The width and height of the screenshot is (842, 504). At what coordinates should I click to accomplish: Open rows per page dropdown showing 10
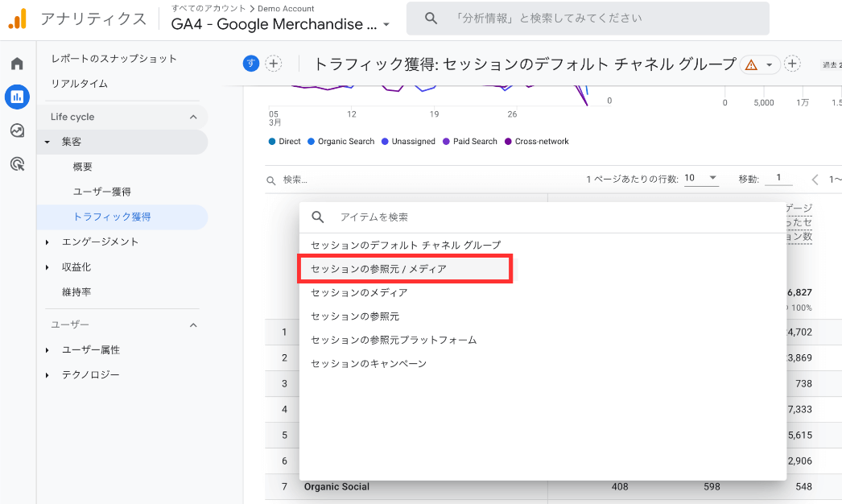pyautogui.click(x=701, y=178)
